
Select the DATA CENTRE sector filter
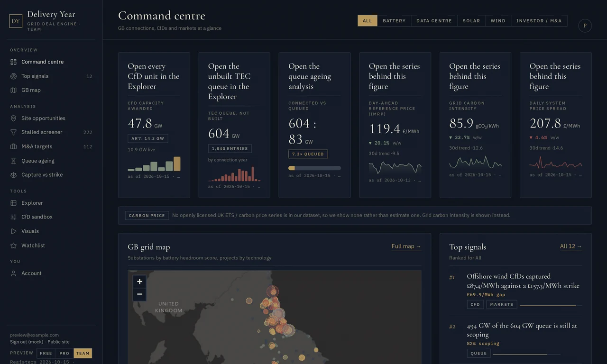tap(434, 21)
